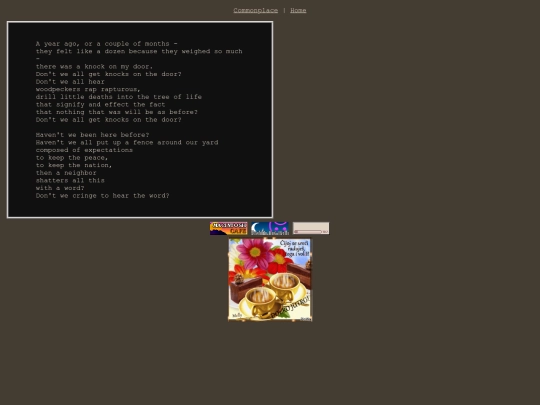Open the Commonplace link

coord(256,10)
